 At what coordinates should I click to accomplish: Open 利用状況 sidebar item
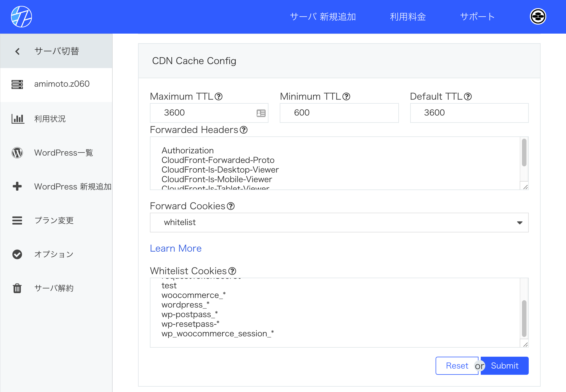coord(56,119)
